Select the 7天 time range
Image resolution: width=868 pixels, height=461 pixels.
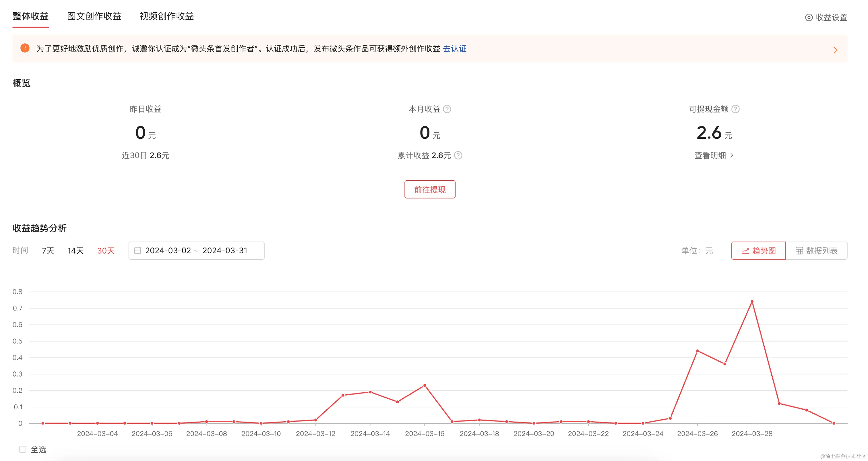[48, 250]
